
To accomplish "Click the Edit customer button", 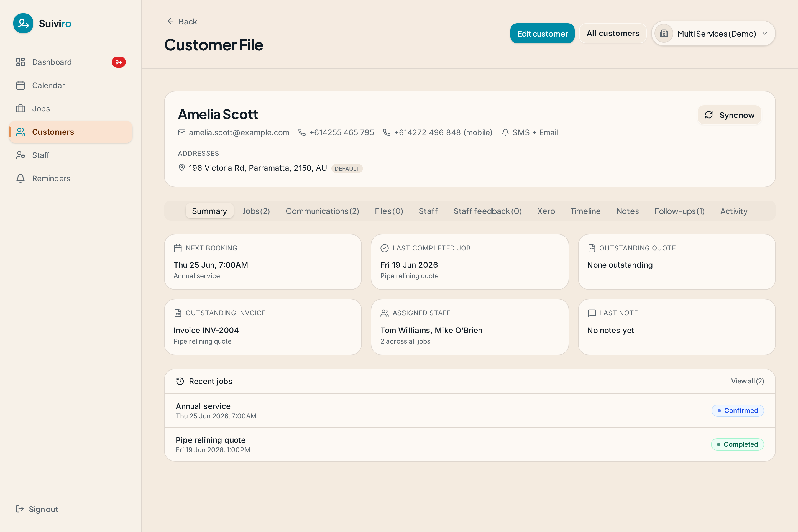I will 543,34.
